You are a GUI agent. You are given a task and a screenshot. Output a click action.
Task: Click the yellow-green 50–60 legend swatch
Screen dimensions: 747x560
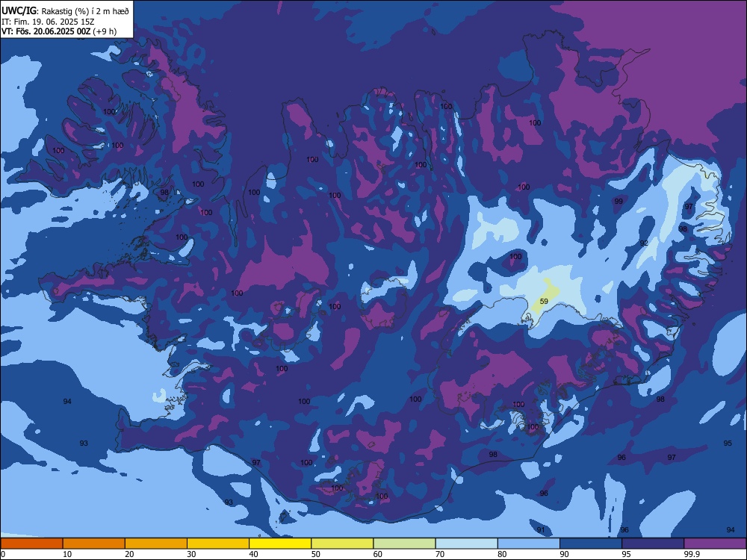coord(342,544)
